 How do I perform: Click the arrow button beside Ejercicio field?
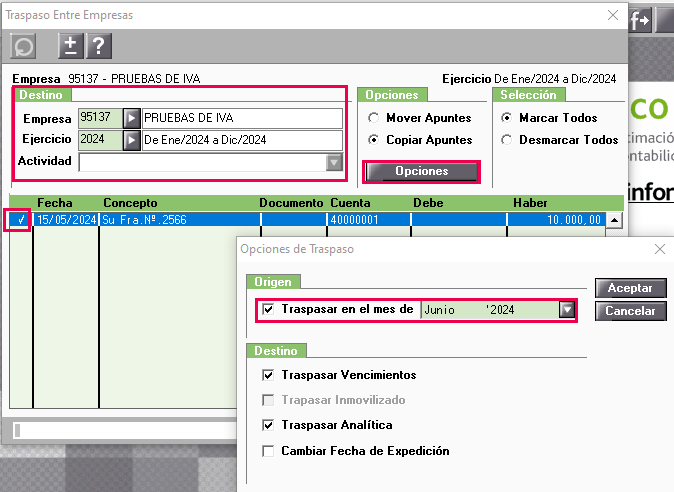pos(131,140)
